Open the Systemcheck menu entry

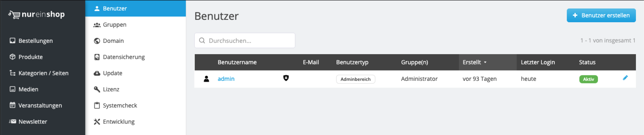(120, 105)
